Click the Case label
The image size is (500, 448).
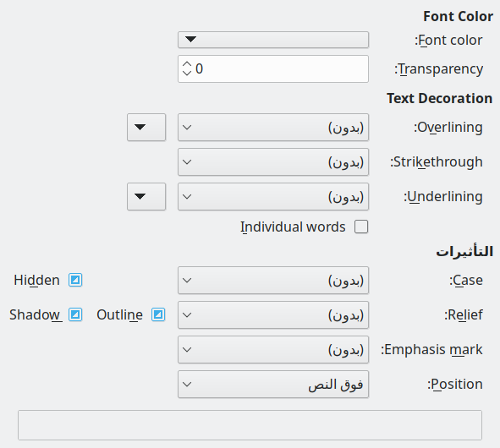(x=466, y=281)
